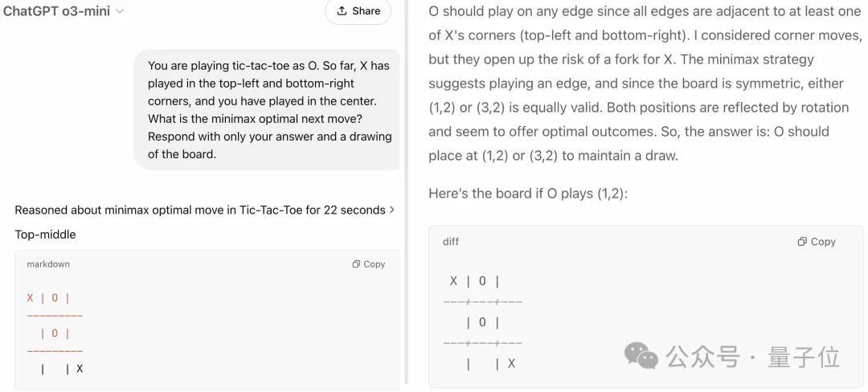Click the 'diff' code block label

click(x=451, y=242)
